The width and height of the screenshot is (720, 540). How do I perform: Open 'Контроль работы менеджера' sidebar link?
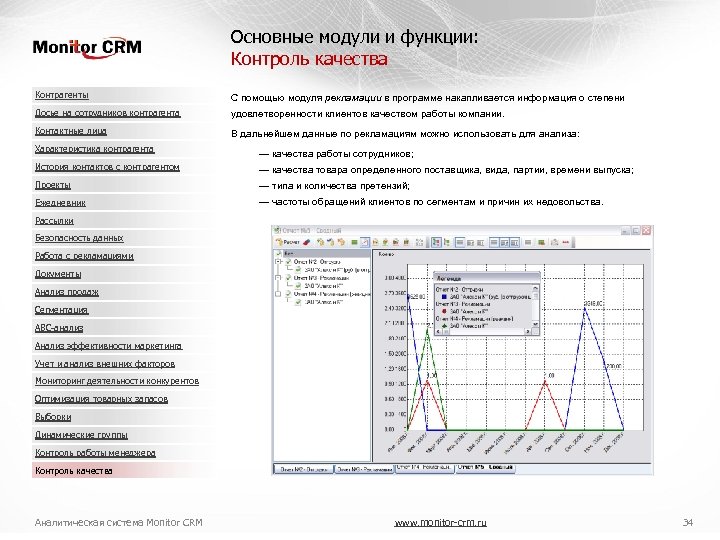pos(95,453)
